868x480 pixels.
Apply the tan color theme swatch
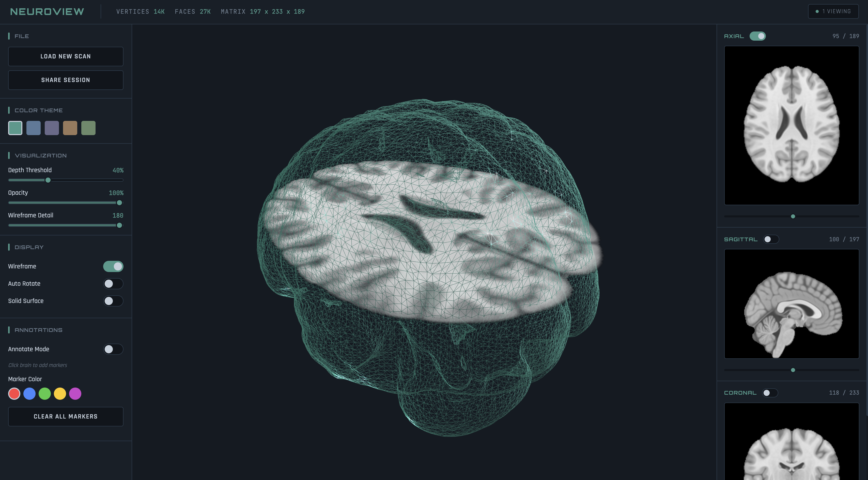pyautogui.click(x=70, y=128)
